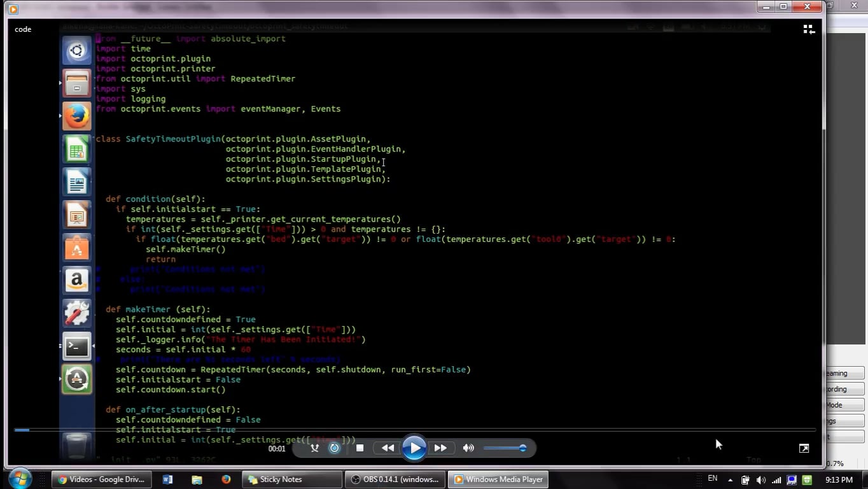Click the view full screen icon

804,448
